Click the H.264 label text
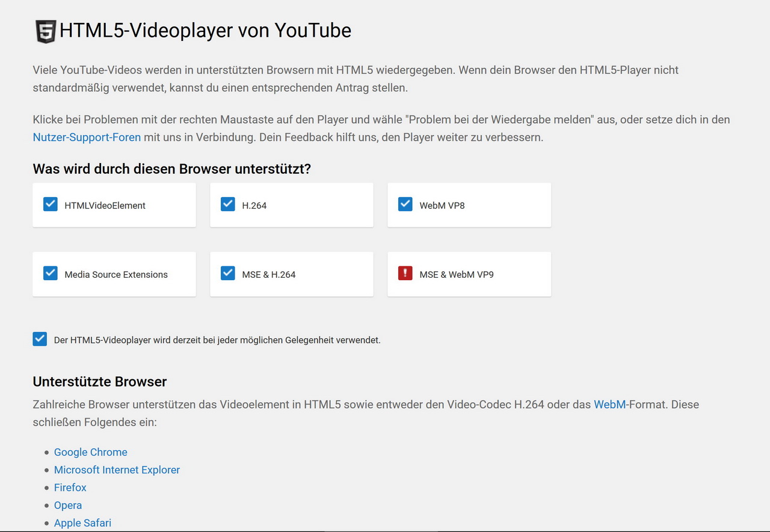This screenshot has height=532, width=770. [254, 206]
